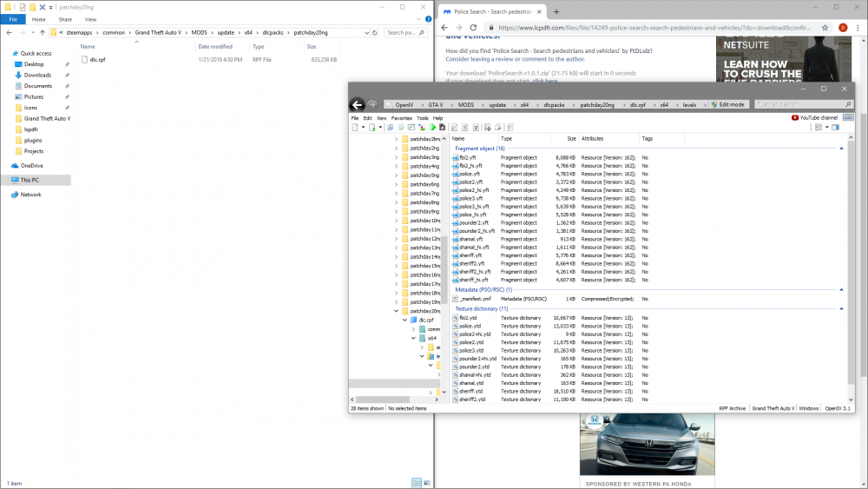Sort by the Size column in OpenIV

coord(570,138)
